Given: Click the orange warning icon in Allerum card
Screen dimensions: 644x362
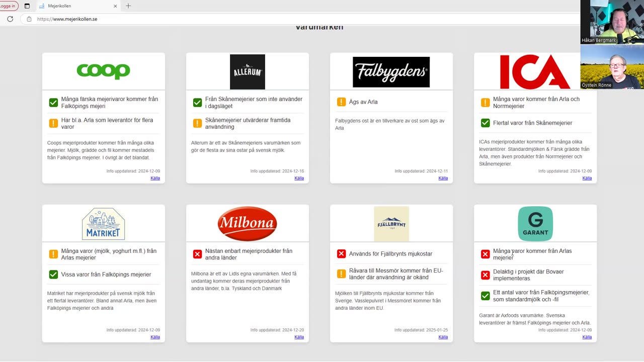Looking at the screenshot, I should pyautogui.click(x=197, y=123).
